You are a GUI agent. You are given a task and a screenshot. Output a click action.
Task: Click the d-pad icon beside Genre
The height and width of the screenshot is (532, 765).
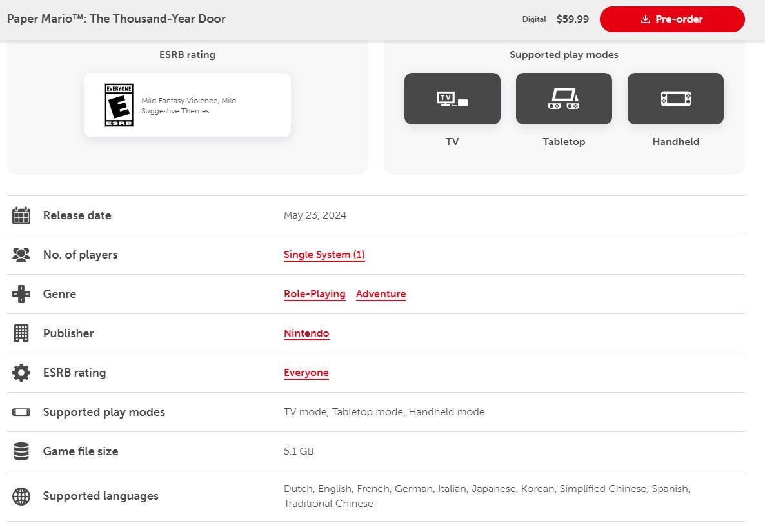[21, 294]
